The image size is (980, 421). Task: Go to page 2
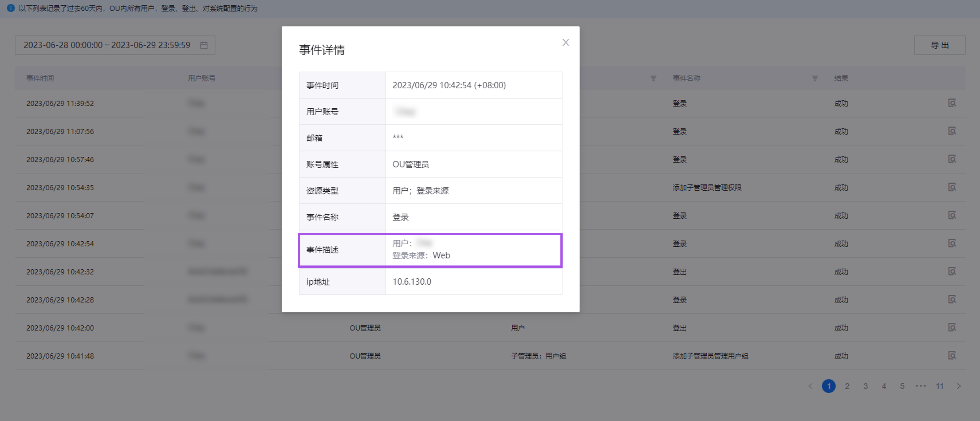(847, 386)
